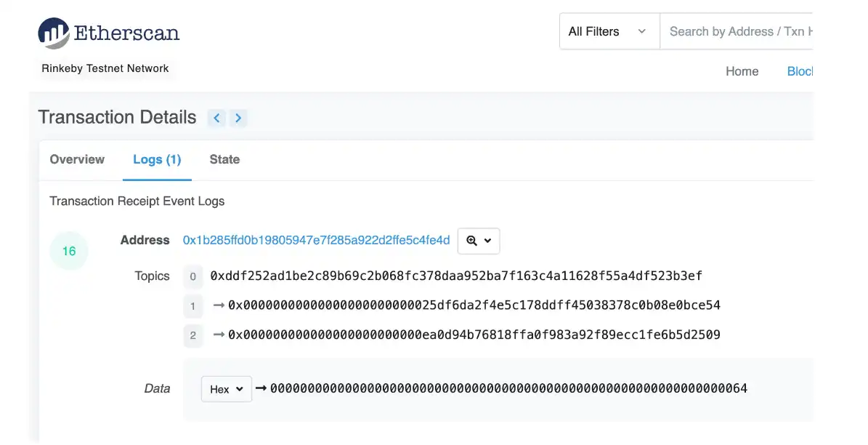Viewport: 868px width, 445px height.
Task: Click the arrow icon before topic 2
Action: 219,335
